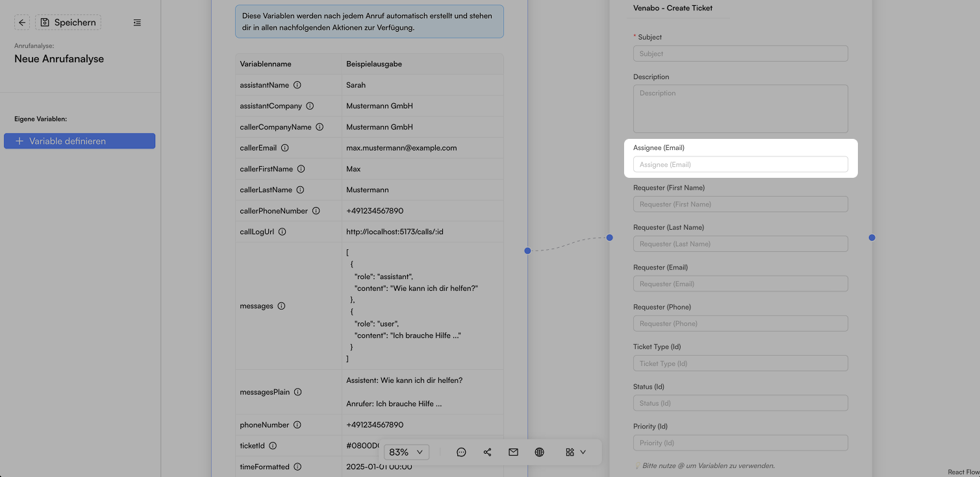Click the http://localhost:5173/calls/:id value

click(395, 232)
